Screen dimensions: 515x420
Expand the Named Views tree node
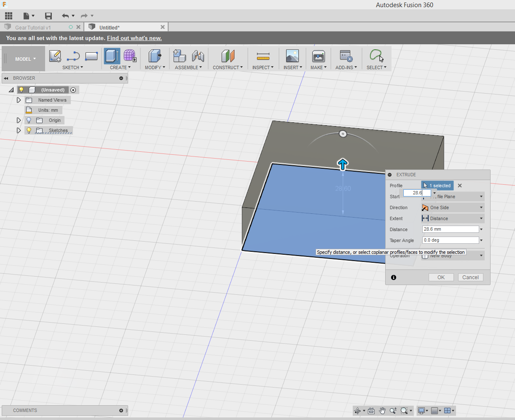coord(19,100)
